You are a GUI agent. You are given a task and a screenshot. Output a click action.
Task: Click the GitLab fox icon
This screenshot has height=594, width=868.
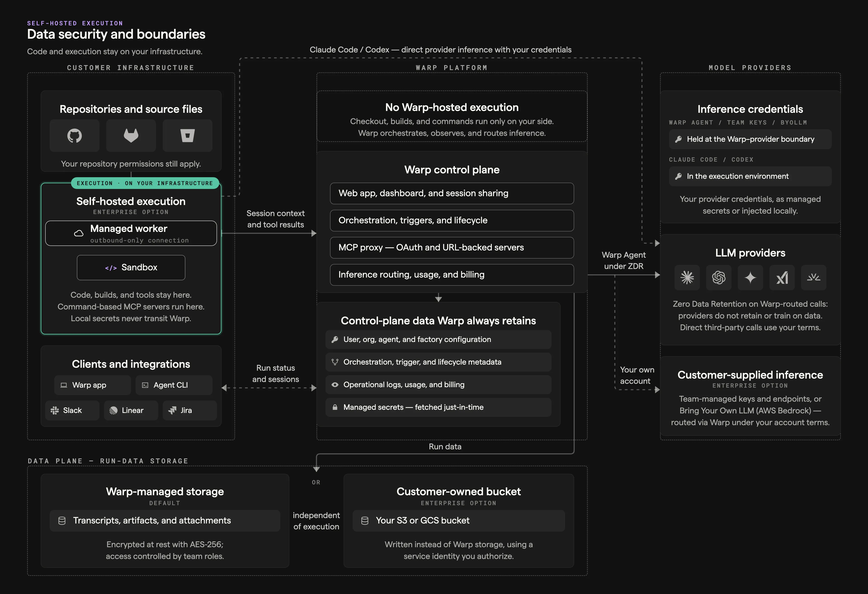131,136
